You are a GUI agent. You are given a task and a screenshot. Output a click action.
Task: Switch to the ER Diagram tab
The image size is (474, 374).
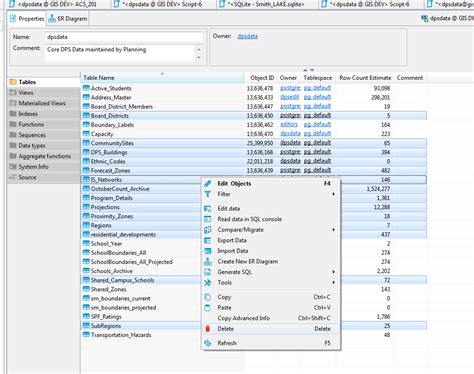(x=68, y=19)
